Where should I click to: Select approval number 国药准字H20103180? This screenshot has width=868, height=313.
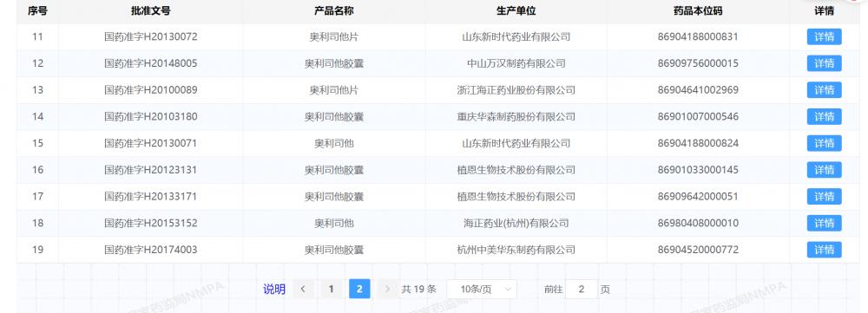click(x=150, y=117)
